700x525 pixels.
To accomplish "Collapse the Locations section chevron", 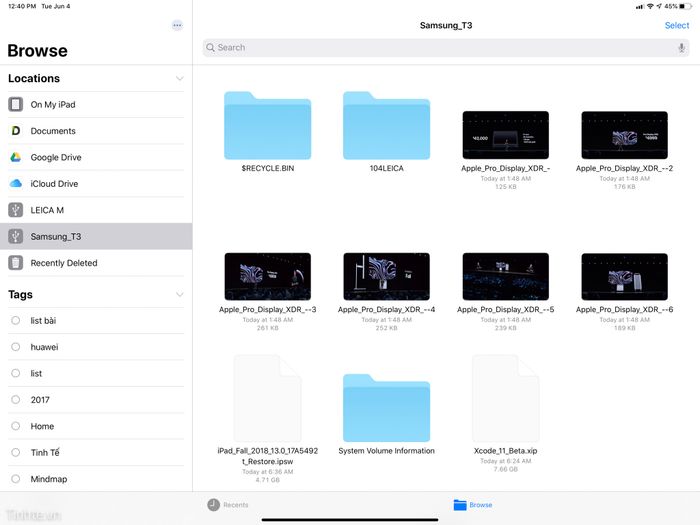I will pos(180,78).
